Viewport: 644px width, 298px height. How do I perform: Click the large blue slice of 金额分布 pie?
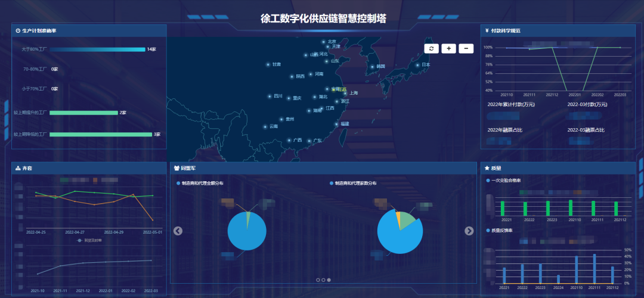click(246, 234)
